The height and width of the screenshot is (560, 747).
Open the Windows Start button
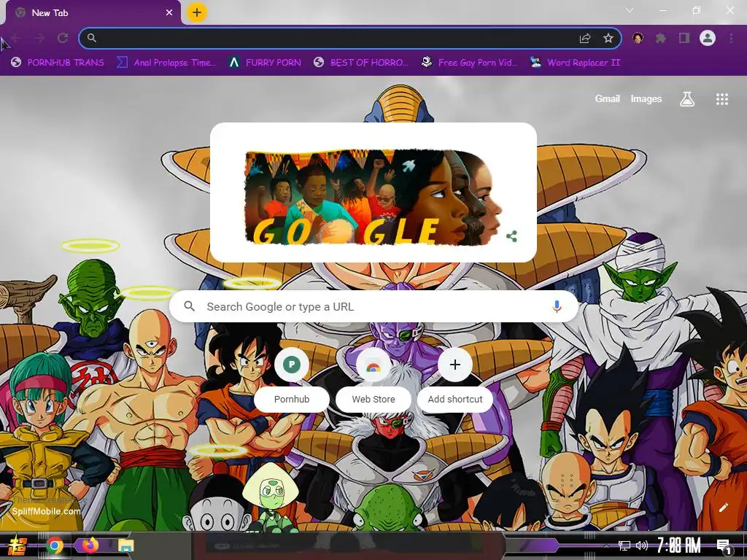point(18,545)
